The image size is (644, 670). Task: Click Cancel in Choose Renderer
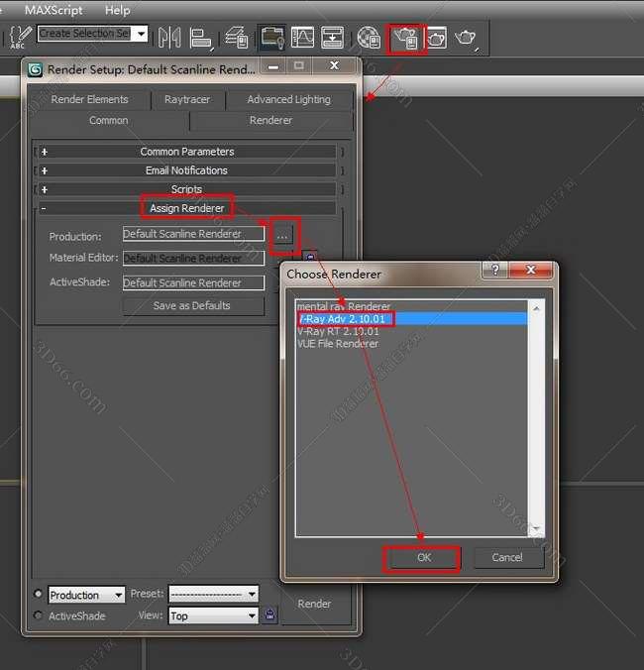(507, 558)
